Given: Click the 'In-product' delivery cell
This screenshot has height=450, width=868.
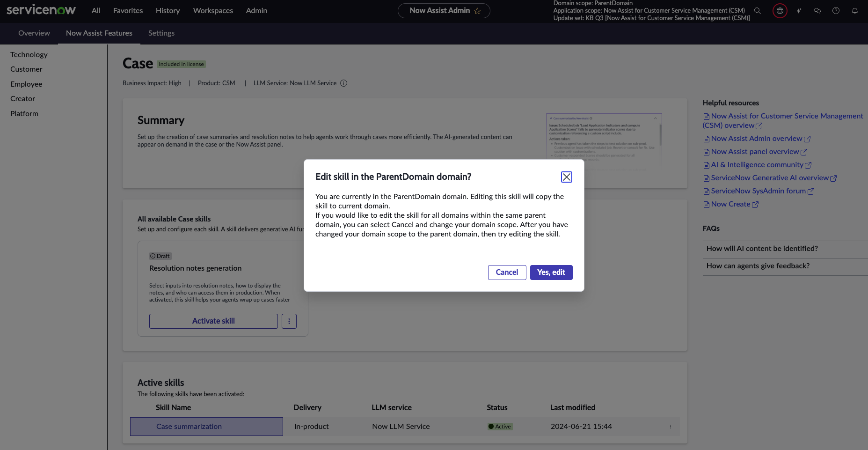Looking at the screenshot, I should click(x=312, y=427).
